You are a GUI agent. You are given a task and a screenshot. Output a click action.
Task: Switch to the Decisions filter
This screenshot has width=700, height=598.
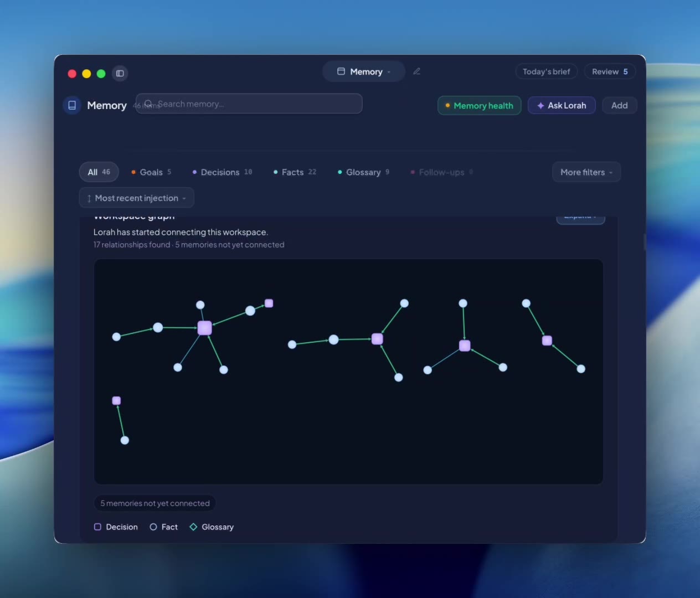click(222, 172)
